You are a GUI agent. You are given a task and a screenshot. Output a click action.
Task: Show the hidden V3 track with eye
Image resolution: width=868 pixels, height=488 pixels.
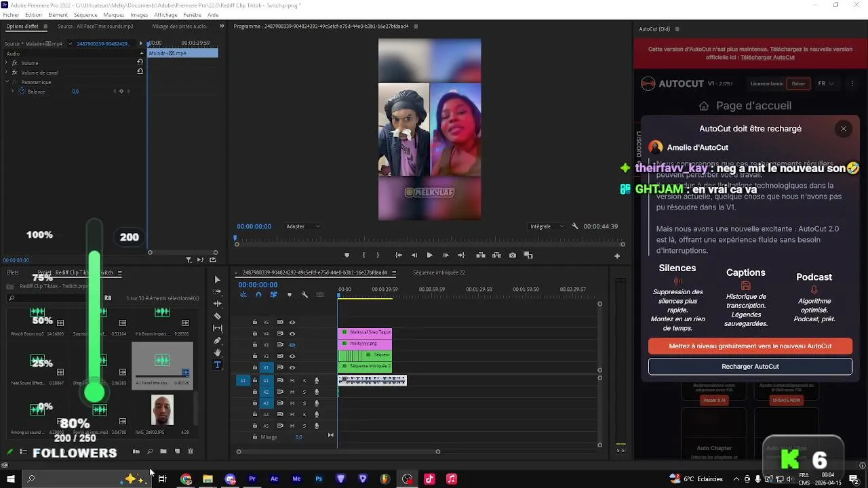(x=292, y=344)
